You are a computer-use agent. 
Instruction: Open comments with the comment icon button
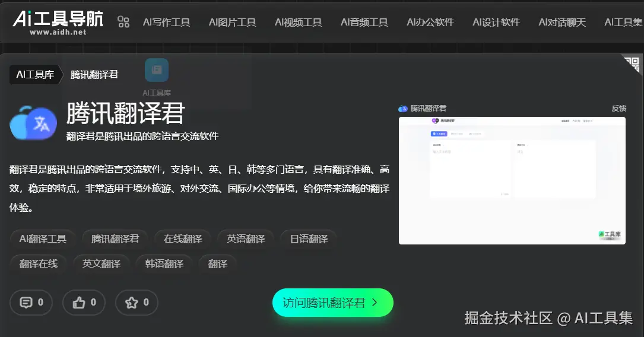(x=31, y=303)
